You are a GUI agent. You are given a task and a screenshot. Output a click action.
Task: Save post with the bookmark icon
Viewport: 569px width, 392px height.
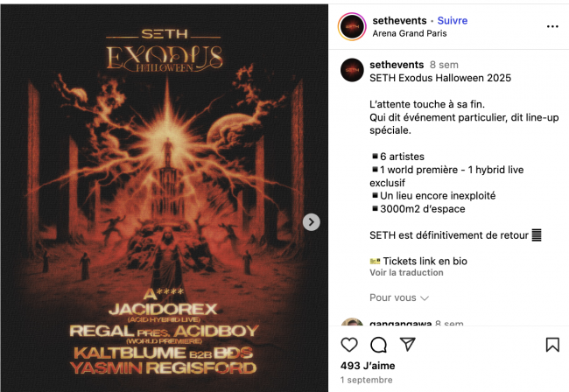[552, 345]
